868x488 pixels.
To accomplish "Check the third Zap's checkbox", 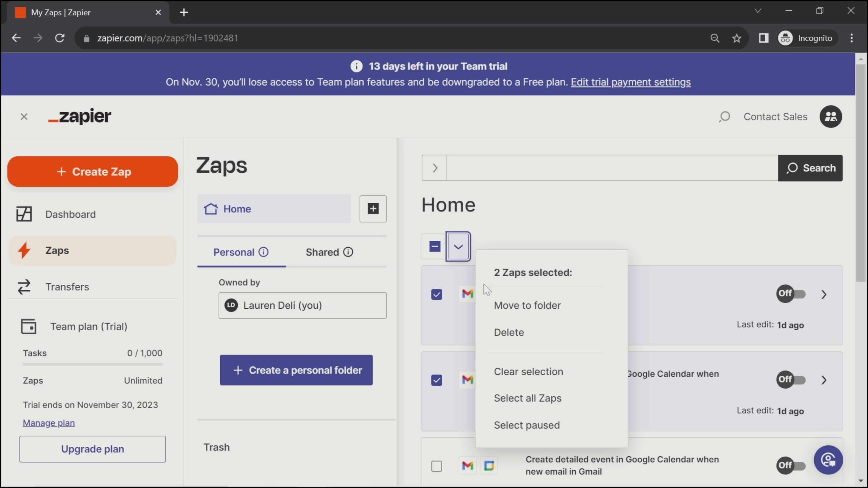I will [436, 467].
